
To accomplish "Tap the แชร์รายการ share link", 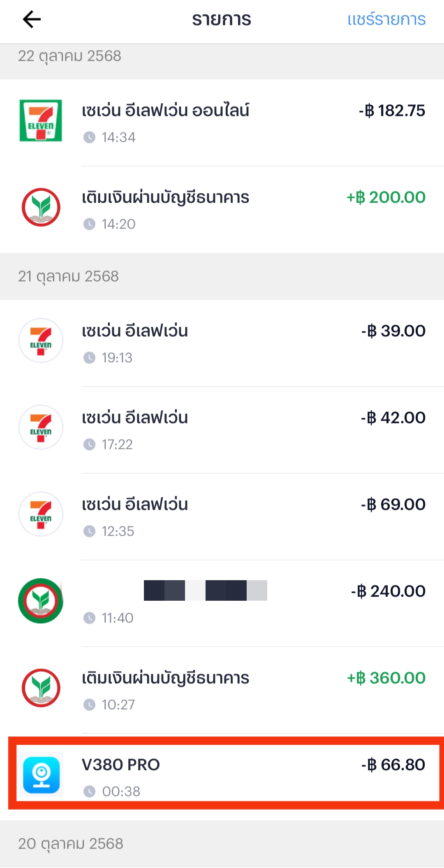I will click(386, 19).
